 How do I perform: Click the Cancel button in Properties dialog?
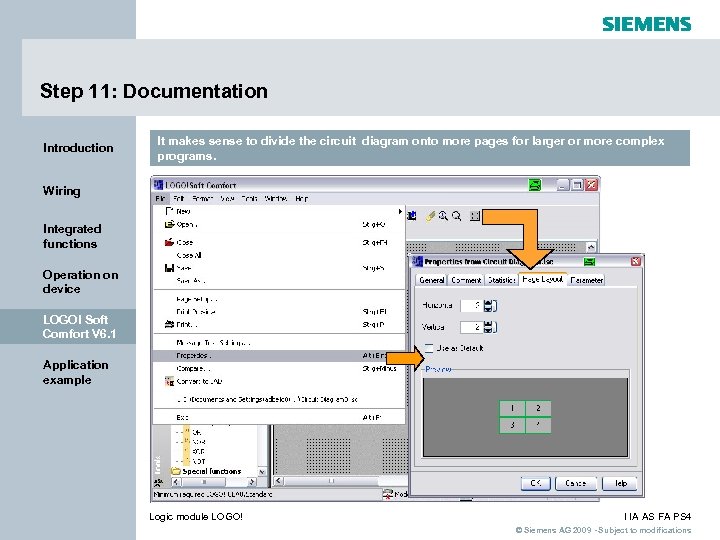pos(576,483)
